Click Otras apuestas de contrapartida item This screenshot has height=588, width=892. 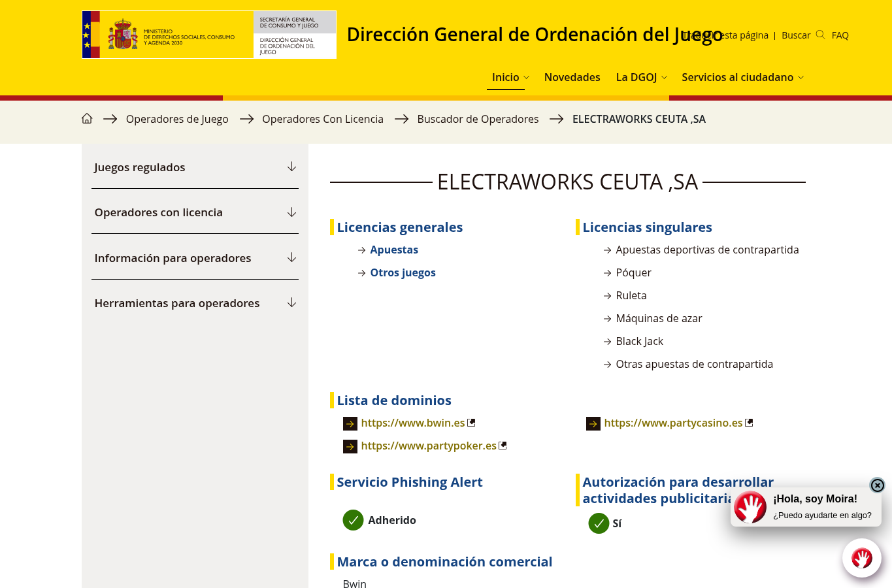[694, 364]
